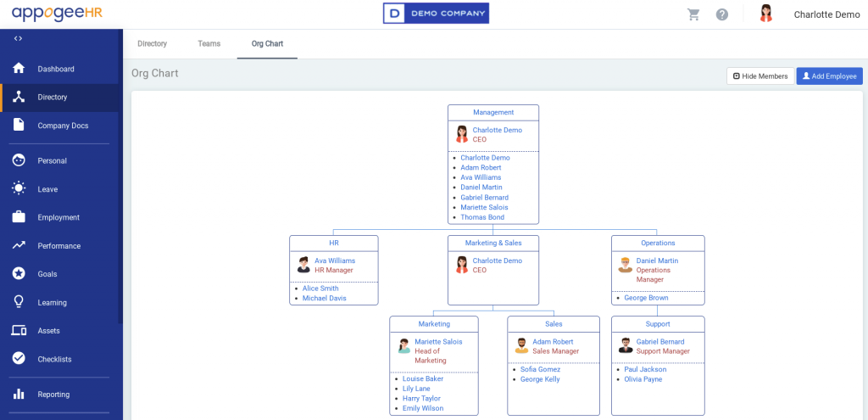
Task: Switch to the Teams tab
Action: point(209,44)
